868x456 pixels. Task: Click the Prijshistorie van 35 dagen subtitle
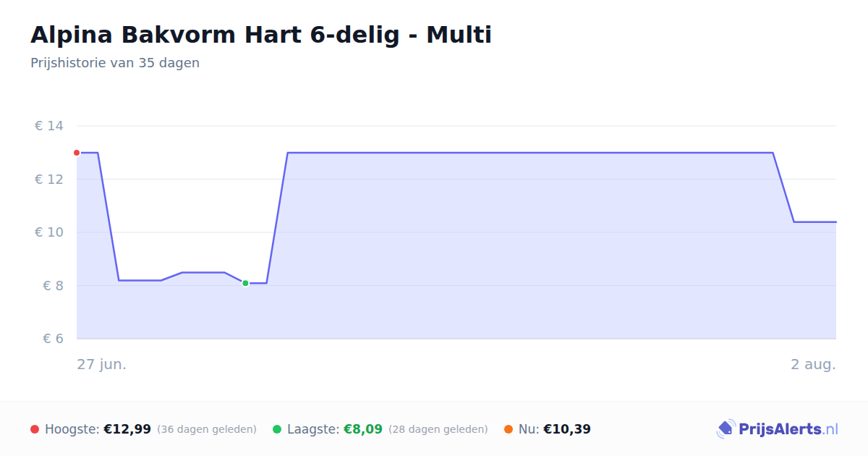pyautogui.click(x=115, y=63)
